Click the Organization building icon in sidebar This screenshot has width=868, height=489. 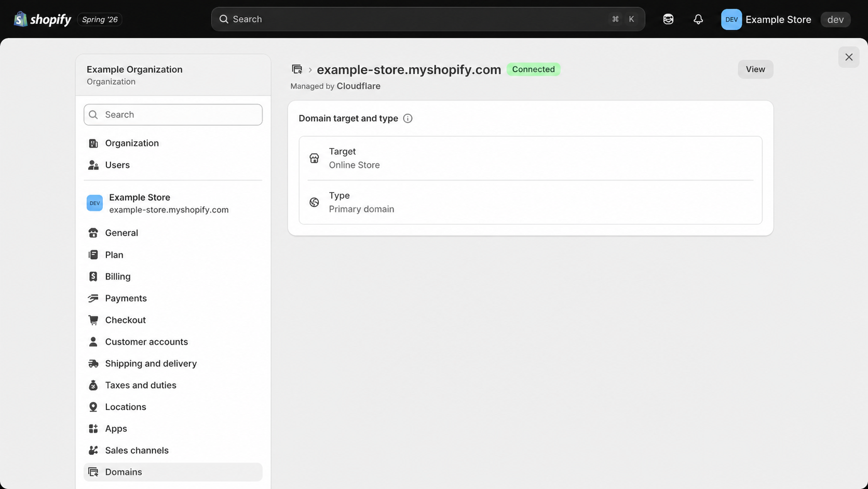point(93,143)
